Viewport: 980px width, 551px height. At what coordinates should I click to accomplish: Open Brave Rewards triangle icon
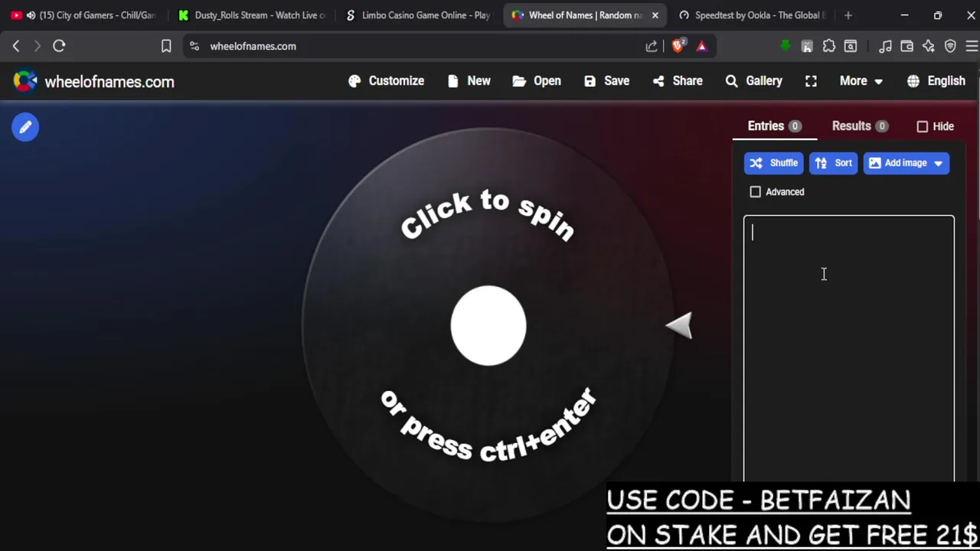click(701, 46)
